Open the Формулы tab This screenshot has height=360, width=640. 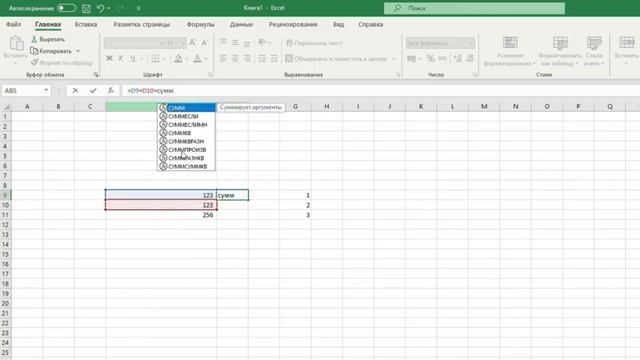pos(200,24)
